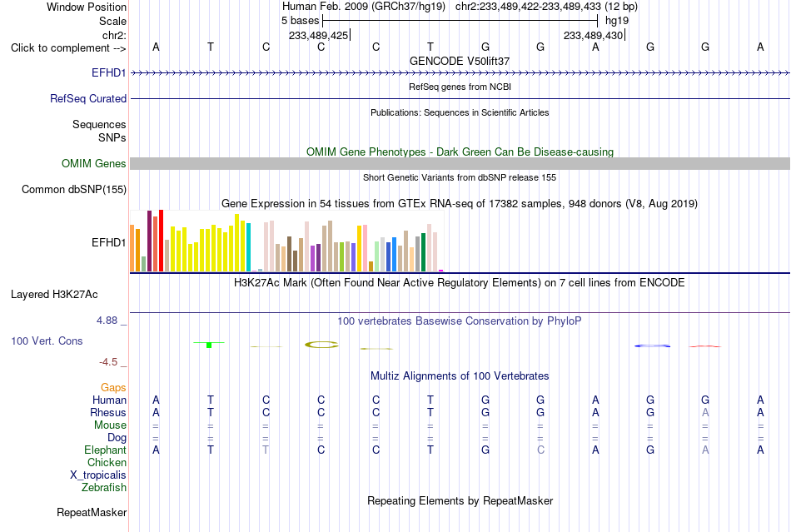Viewport: 791px width, 532px height.
Task: Click the Rhesus species label
Action: 108,412
